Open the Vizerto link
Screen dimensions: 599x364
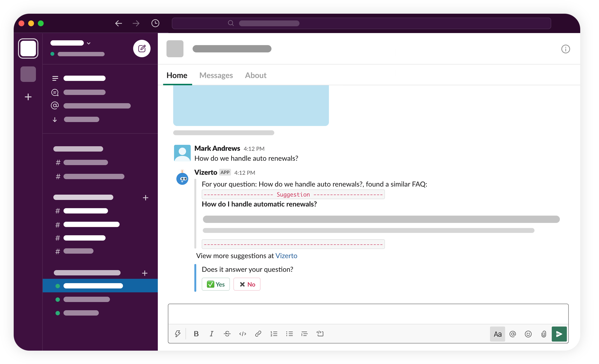pyautogui.click(x=286, y=256)
